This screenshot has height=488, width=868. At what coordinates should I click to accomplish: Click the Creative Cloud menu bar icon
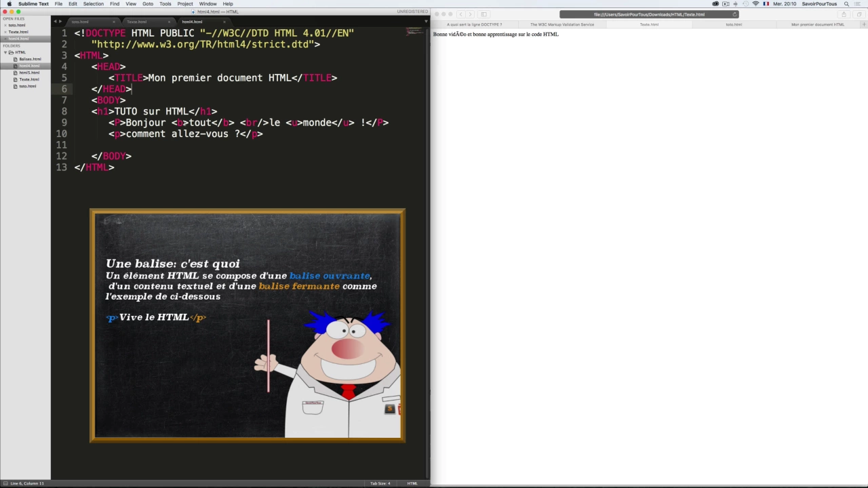pos(715,4)
